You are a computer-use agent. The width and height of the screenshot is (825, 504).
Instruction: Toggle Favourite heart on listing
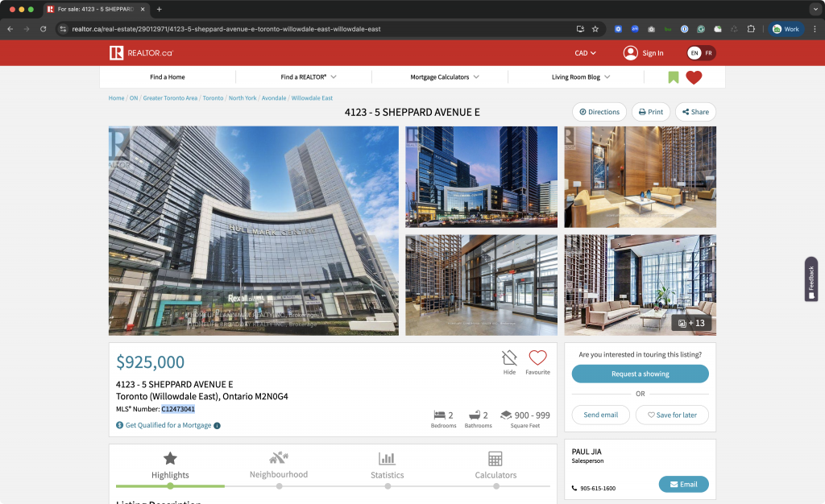coord(537,358)
